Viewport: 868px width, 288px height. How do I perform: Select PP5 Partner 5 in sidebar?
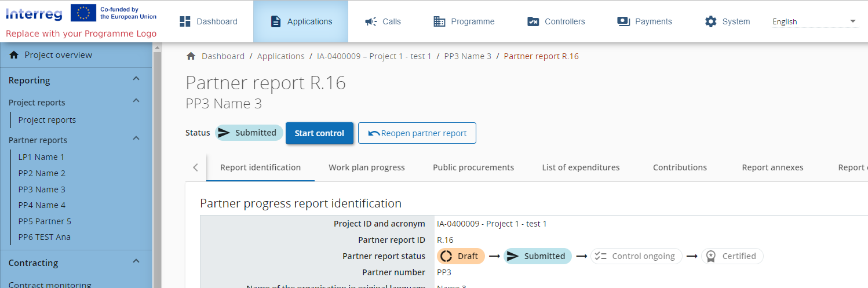(45, 221)
